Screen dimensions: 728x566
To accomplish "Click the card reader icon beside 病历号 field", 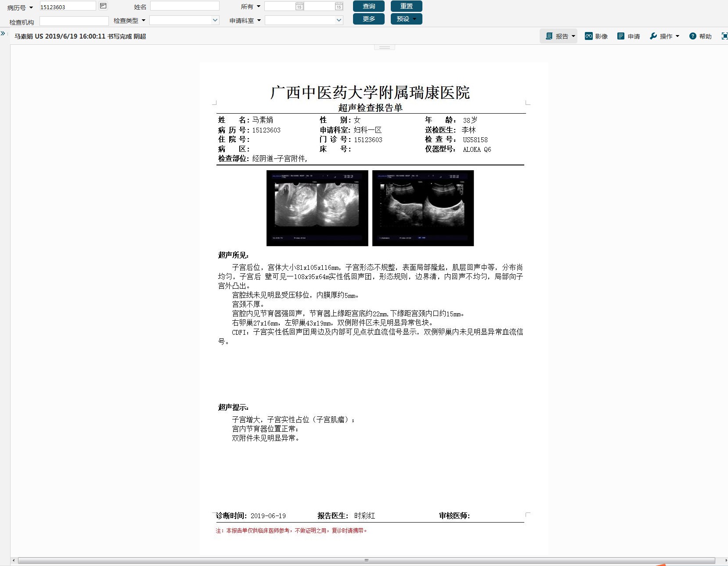I will pos(103,6).
